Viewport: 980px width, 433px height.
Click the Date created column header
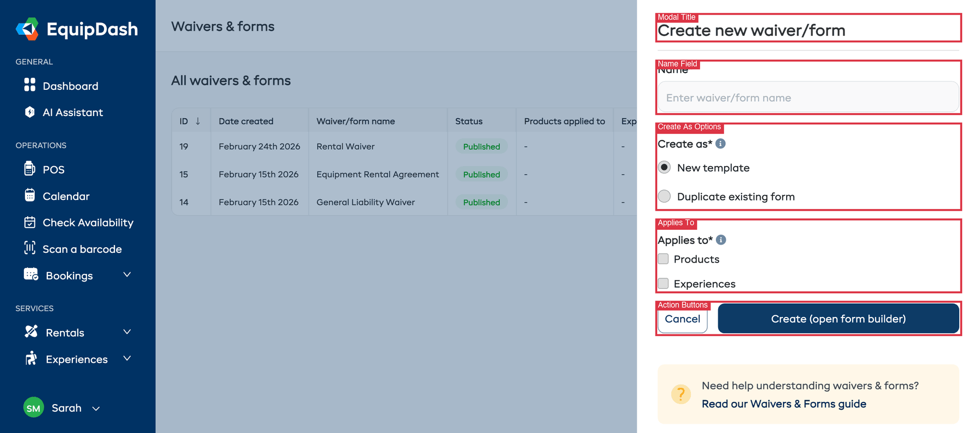[246, 121]
